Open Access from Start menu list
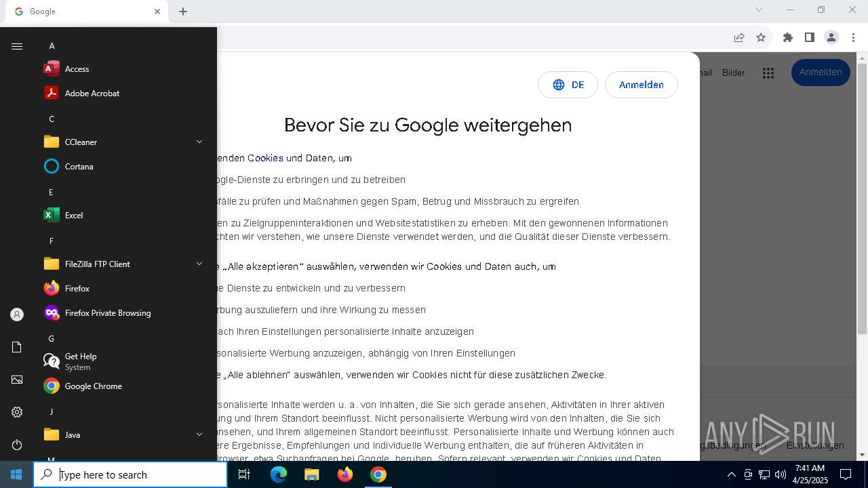 point(125,69)
